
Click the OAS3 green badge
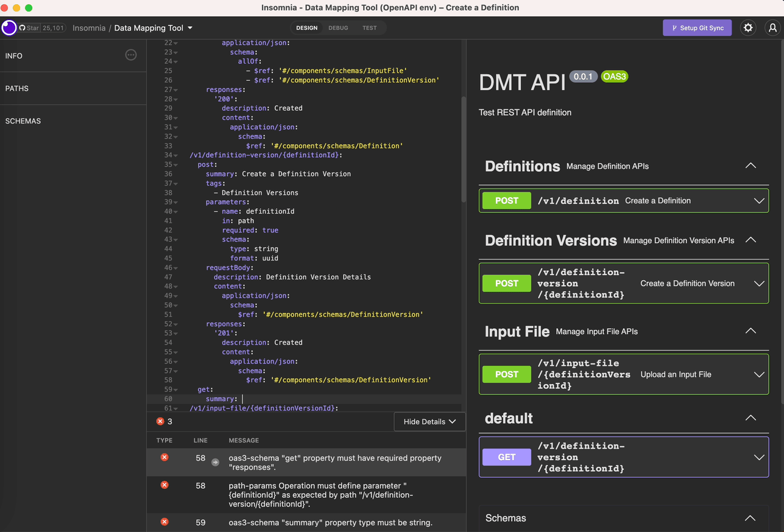615,77
